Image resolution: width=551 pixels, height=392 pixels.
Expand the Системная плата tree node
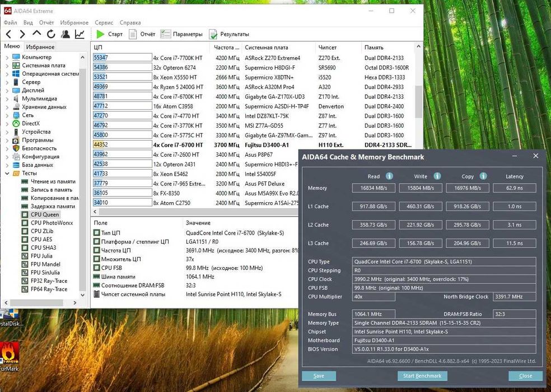[7, 66]
